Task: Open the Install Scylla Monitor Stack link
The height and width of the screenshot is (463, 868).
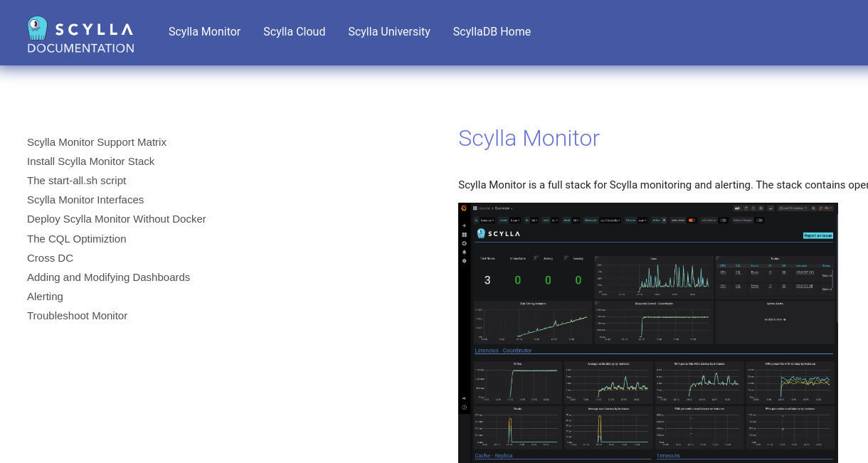Action: (x=90, y=161)
